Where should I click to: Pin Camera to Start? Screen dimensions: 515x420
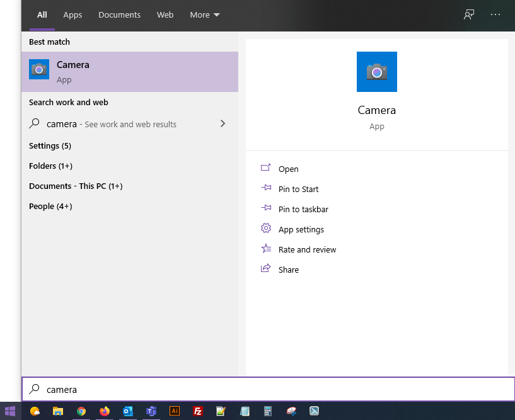tap(298, 190)
